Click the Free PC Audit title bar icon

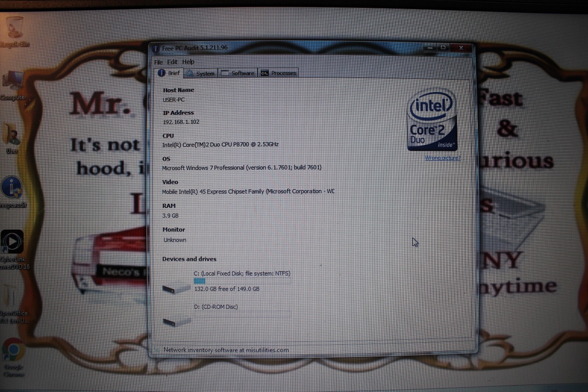[x=156, y=49]
